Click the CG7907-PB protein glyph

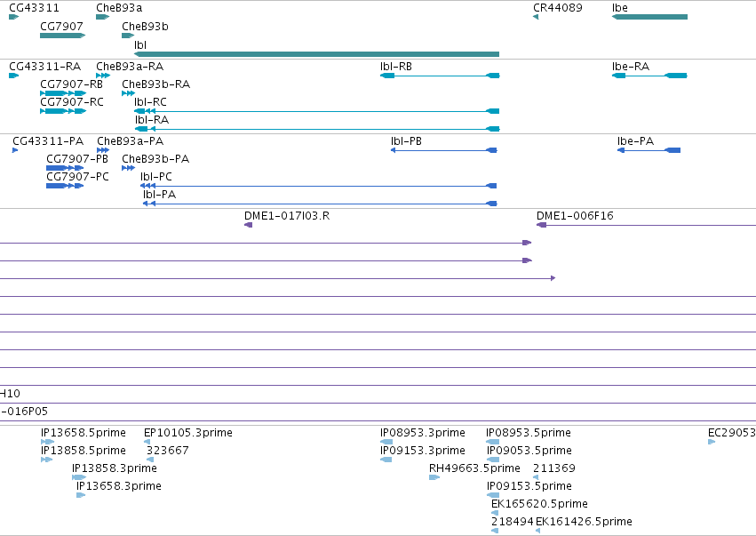65,168
